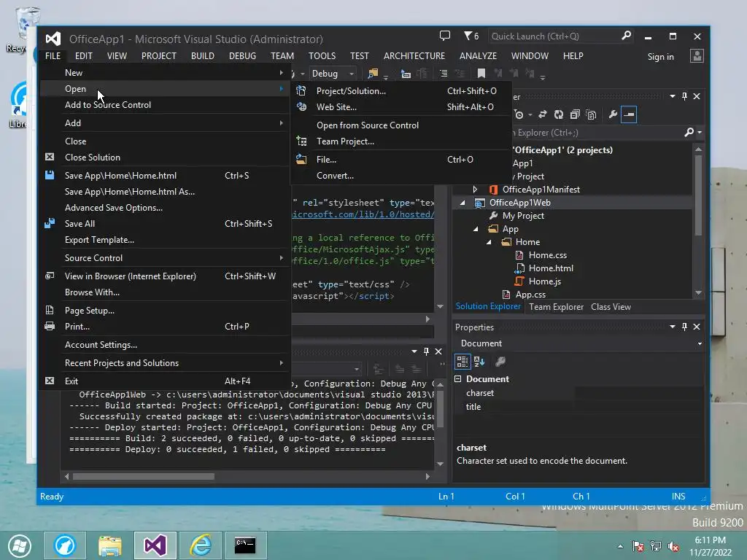Open Recent Projects and Solutions submenu
Image resolution: width=747 pixels, height=560 pixels.
165,363
